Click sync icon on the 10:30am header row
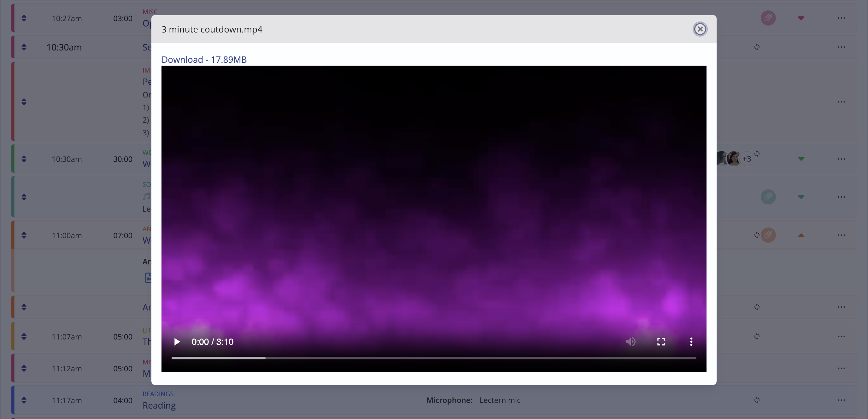 757,47
